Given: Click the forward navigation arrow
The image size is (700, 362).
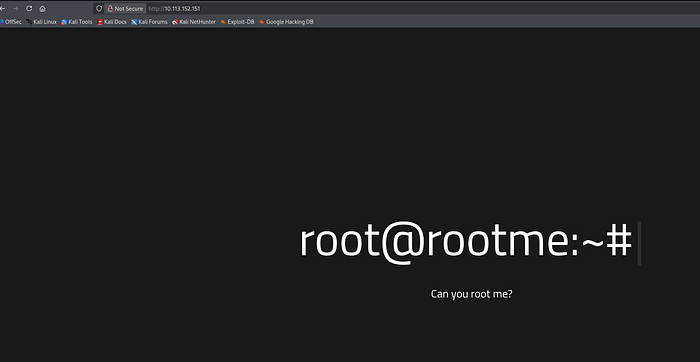Looking at the screenshot, I should point(16,8).
